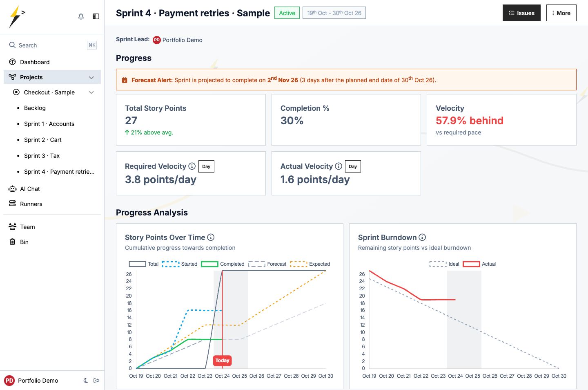Open the Sprint Burndown info icon
Viewport: 588px width, 390px height.
point(423,237)
